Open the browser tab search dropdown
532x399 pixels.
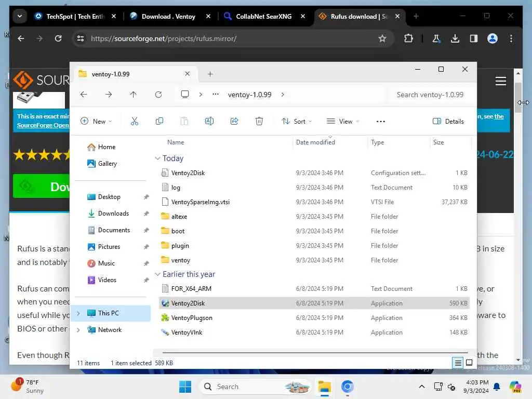coord(20,16)
